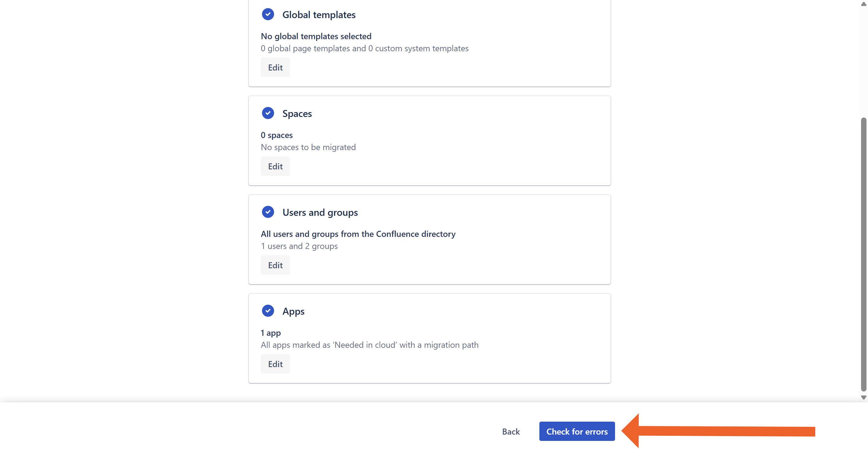Edit the Spaces selection

click(275, 166)
